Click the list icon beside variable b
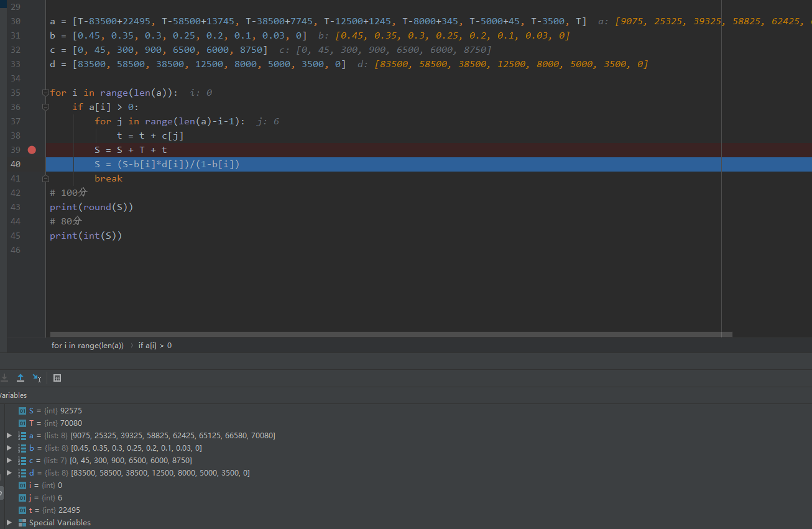 click(x=22, y=448)
